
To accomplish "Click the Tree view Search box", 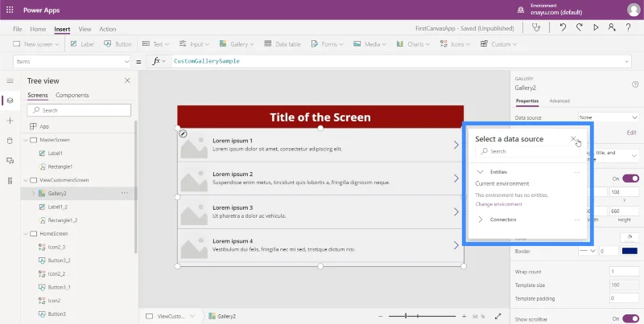I will coord(79,110).
